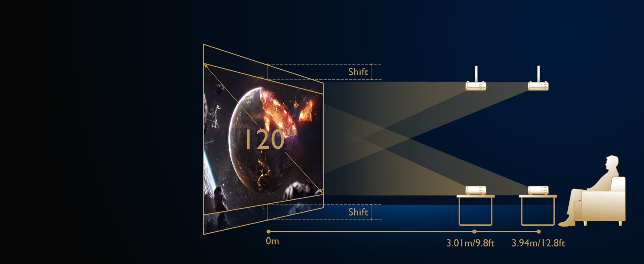644x264 pixels.
Task: Click the lower Shift label
Action: (x=358, y=212)
